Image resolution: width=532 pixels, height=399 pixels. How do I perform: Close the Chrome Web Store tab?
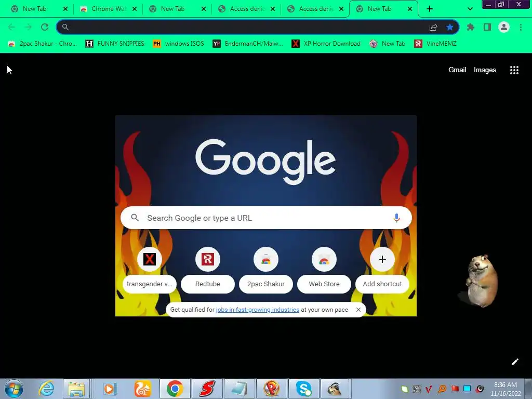click(x=135, y=9)
